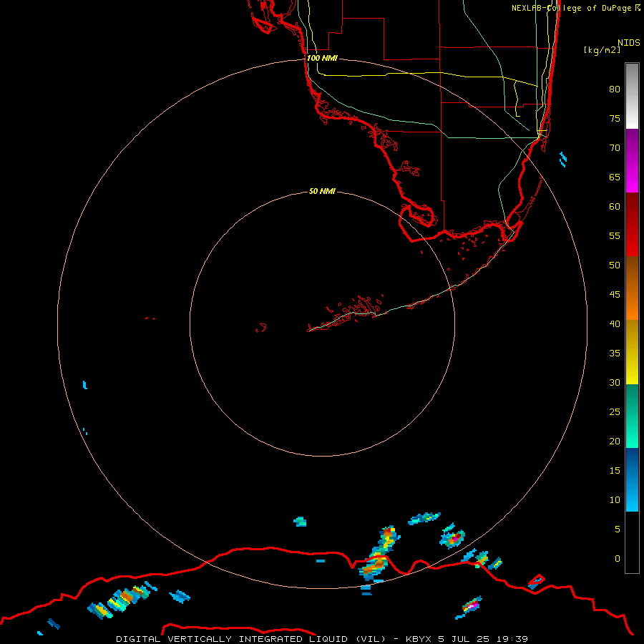This screenshot has height=644, width=644.
Task: Click the NEXLAB-College of DuPage credit text
Action: point(575,8)
